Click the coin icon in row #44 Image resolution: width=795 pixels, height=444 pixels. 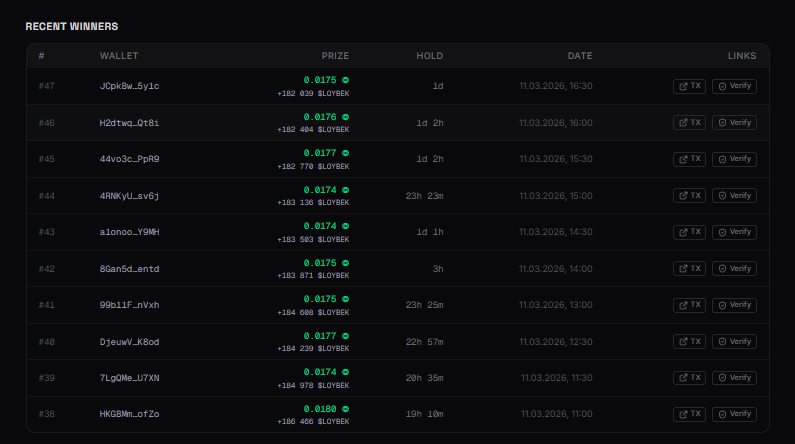(345, 190)
